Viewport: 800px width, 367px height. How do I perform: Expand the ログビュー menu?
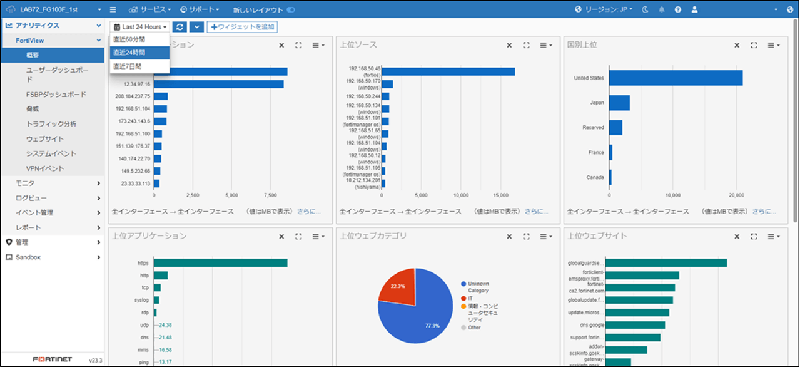coord(52,198)
